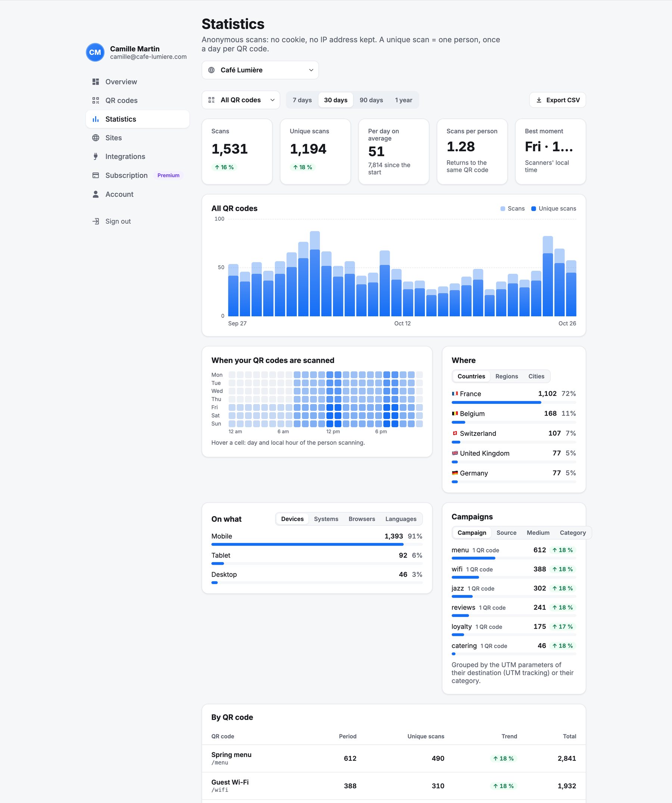The height and width of the screenshot is (803, 672).
Task: Click the Account person icon
Action: click(x=96, y=194)
